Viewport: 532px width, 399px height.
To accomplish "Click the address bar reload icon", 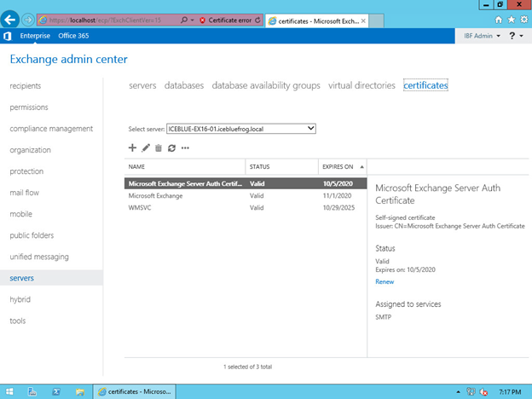I will 257,20.
